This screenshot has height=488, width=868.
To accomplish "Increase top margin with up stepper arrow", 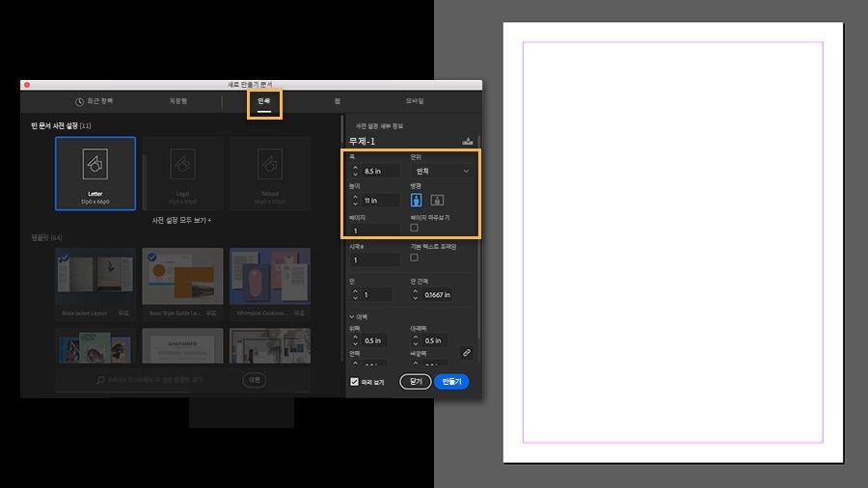I will click(x=355, y=338).
